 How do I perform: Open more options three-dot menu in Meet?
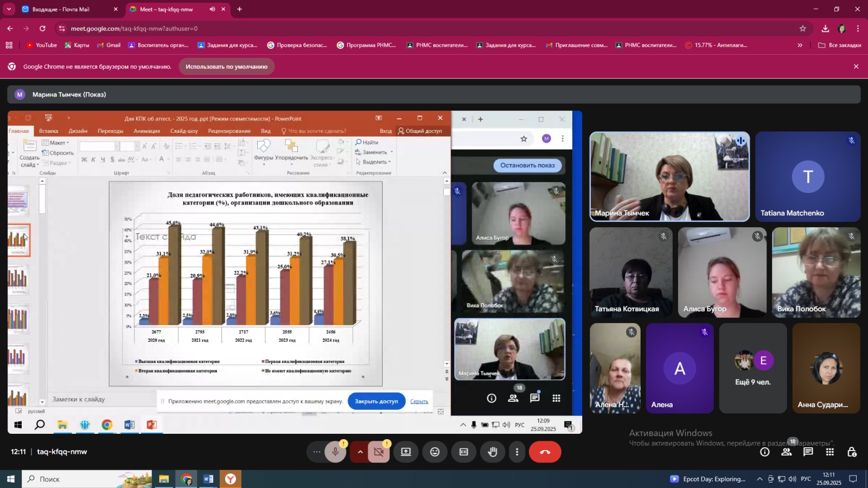point(517,452)
